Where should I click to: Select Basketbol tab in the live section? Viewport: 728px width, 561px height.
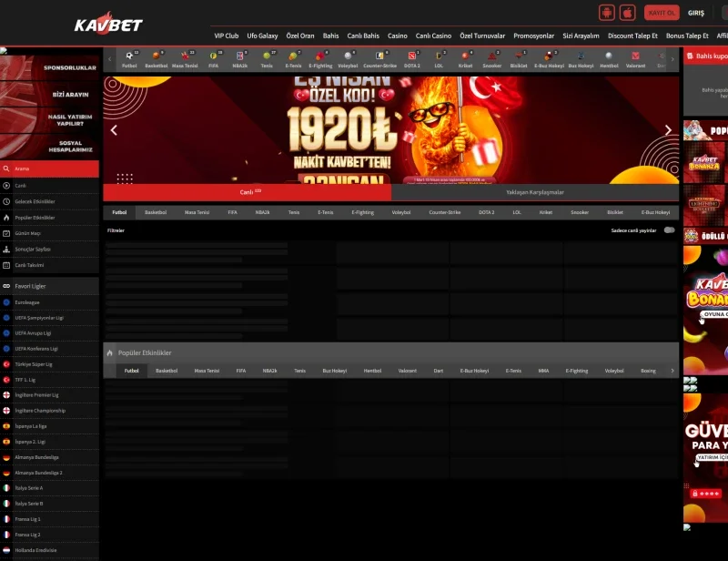(x=156, y=212)
